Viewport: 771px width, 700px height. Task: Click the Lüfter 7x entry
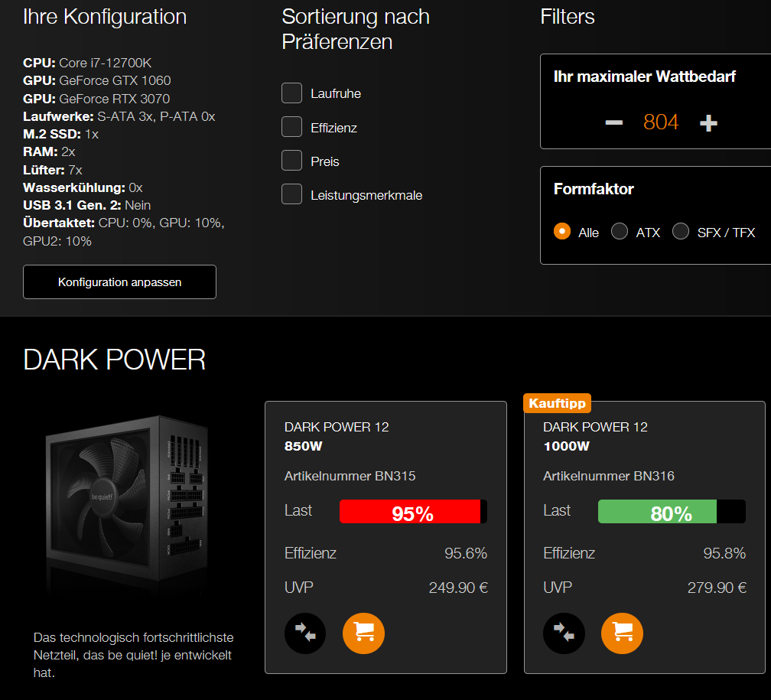(53, 170)
